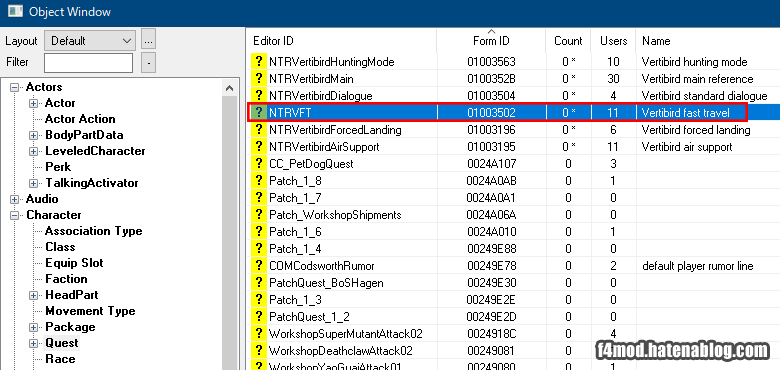Screen dimensions: 780x370
Task: Collapse the Character tree node
Action: (x=15, y=215)
